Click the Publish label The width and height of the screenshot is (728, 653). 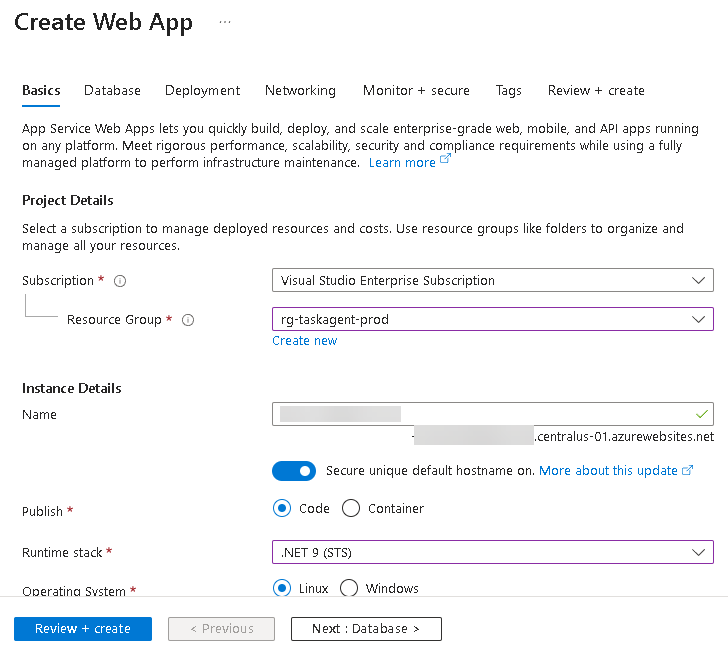[x=42, y=511]
